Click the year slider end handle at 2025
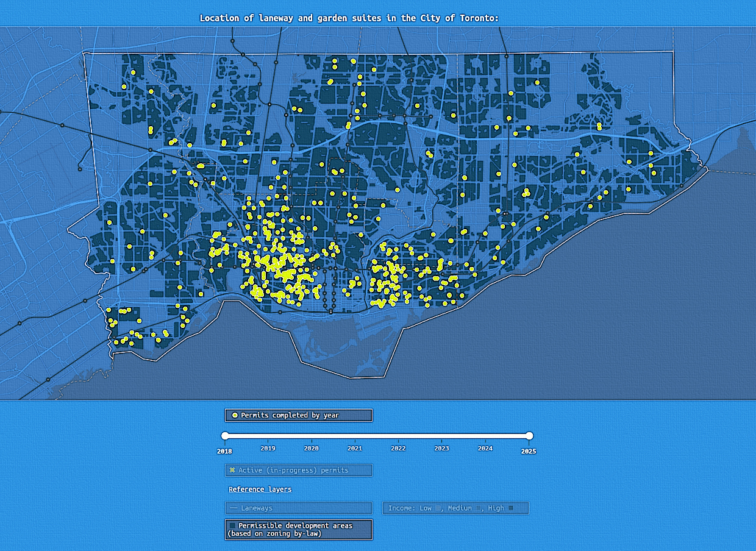Screen dimensions: 756x551 (x=529, y=436)
